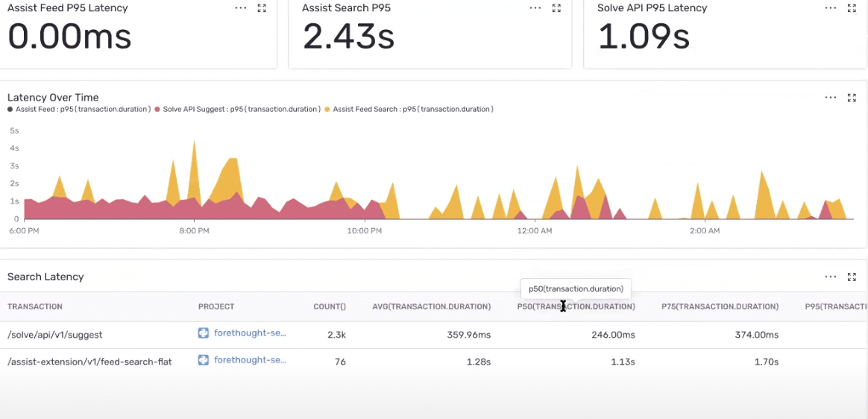Viewport: 868px width, 419px height.
Task: Open ellipsis menu on Assist Search P95 widget
Action: [535, 7]
